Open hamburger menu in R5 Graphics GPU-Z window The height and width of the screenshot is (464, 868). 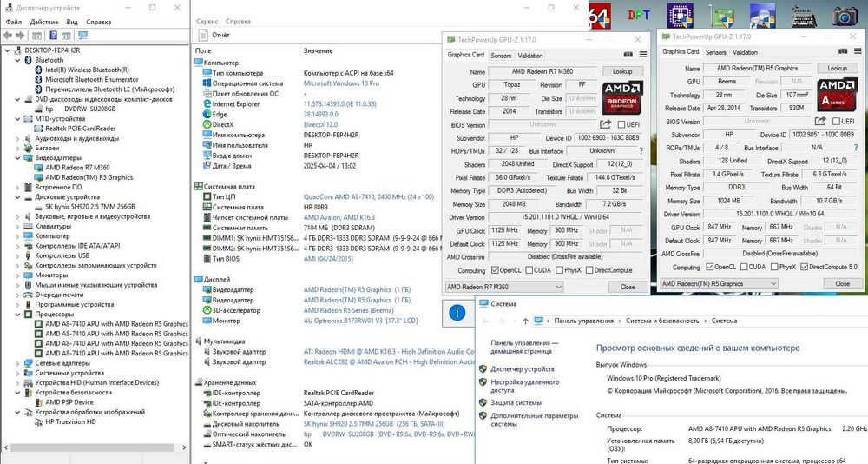(858, 51)
